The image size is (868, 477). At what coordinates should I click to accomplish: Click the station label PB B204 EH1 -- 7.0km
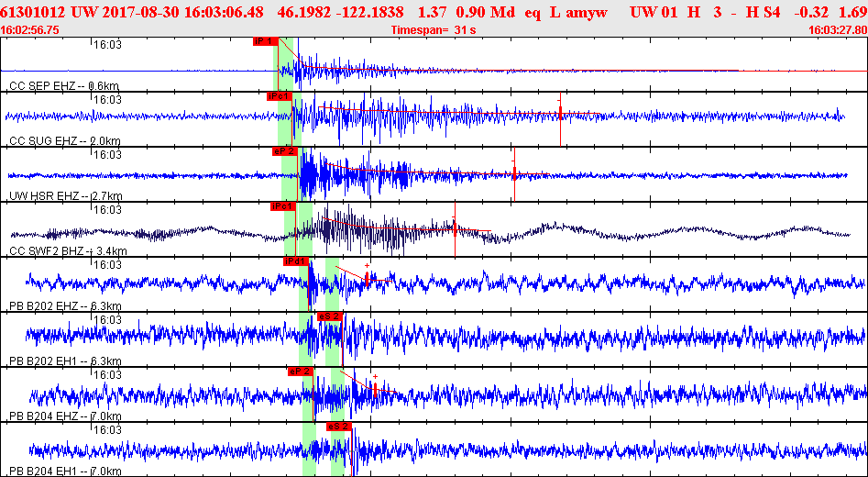point(65,471)
